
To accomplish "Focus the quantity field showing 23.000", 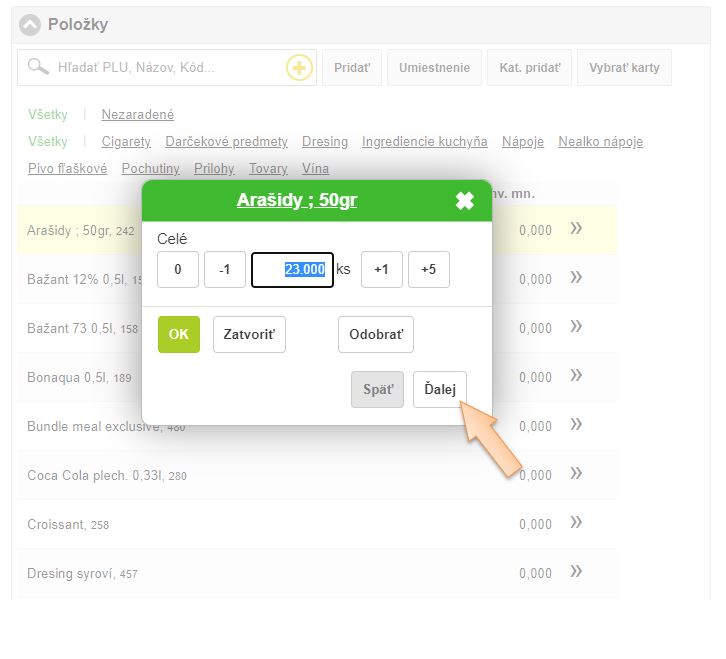I will [292, 270].
